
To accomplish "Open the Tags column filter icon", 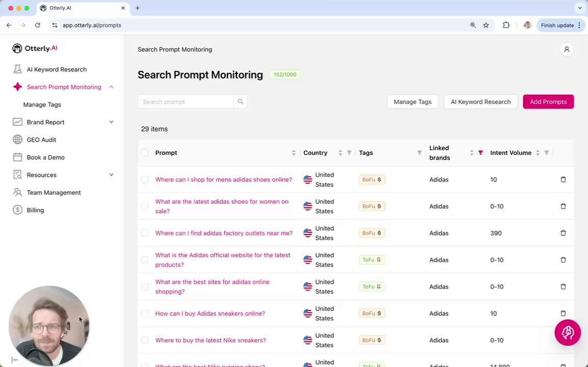I will click(419, 153).
